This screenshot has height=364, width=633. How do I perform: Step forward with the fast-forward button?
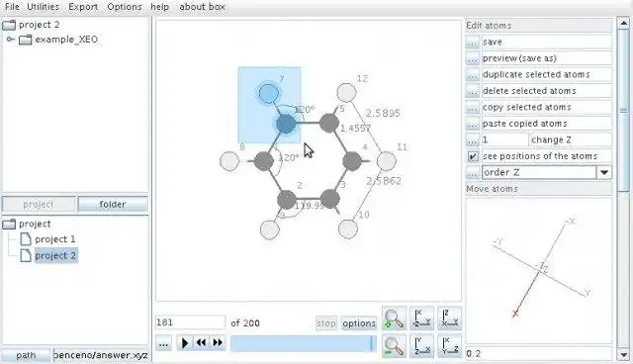tap(218, 343)
